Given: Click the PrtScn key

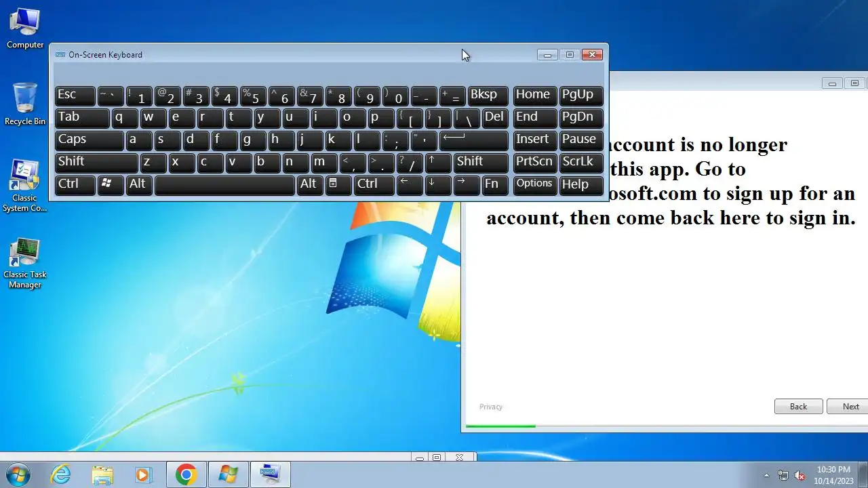Looking at the screenshot, I should (x=535, y=163).
